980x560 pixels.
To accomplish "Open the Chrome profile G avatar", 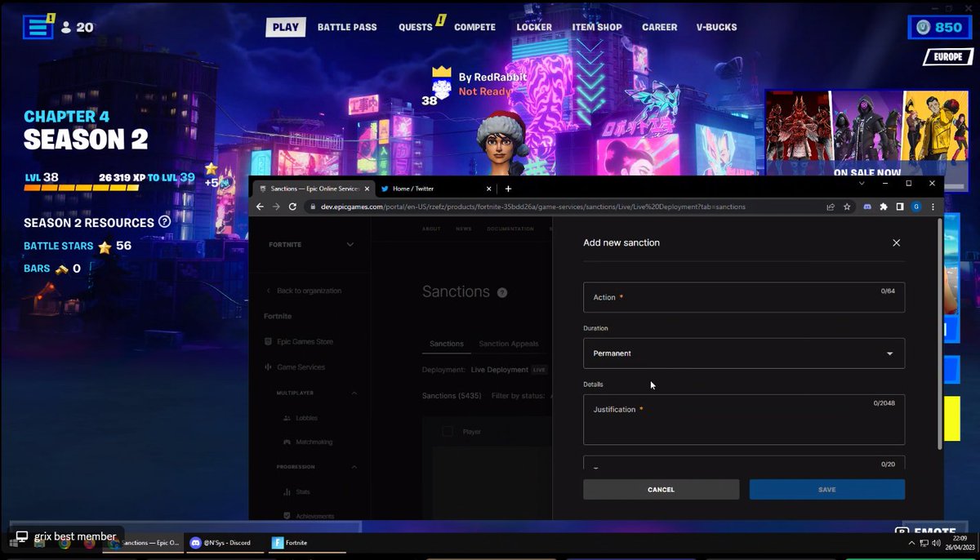I will tap(915, 207).
